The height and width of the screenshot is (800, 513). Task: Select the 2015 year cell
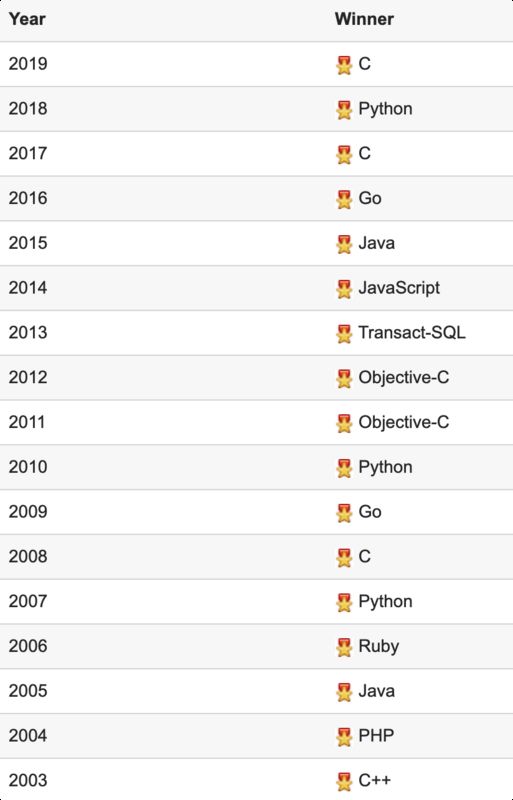click(x=28, y=243)
